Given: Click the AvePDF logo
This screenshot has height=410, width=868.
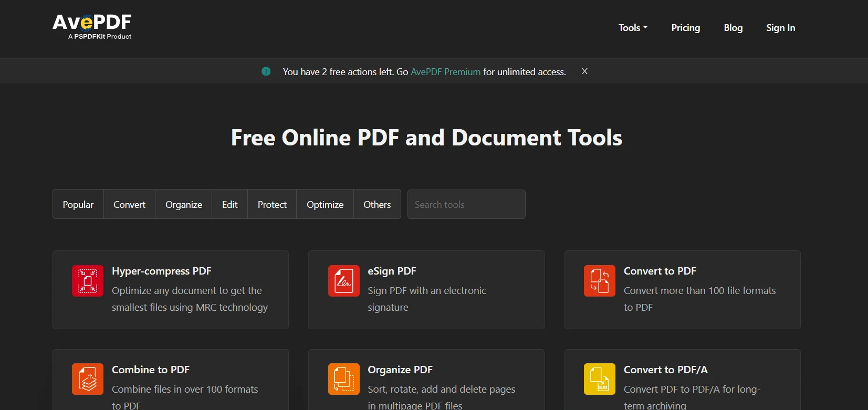Looking at the screenshot, I should click(92, 26).
